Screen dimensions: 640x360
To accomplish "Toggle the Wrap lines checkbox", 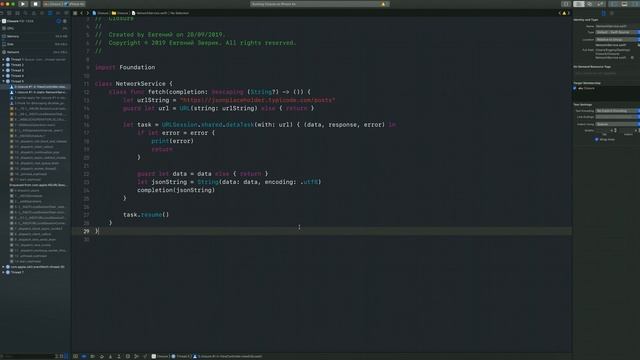I will point(597,139).
